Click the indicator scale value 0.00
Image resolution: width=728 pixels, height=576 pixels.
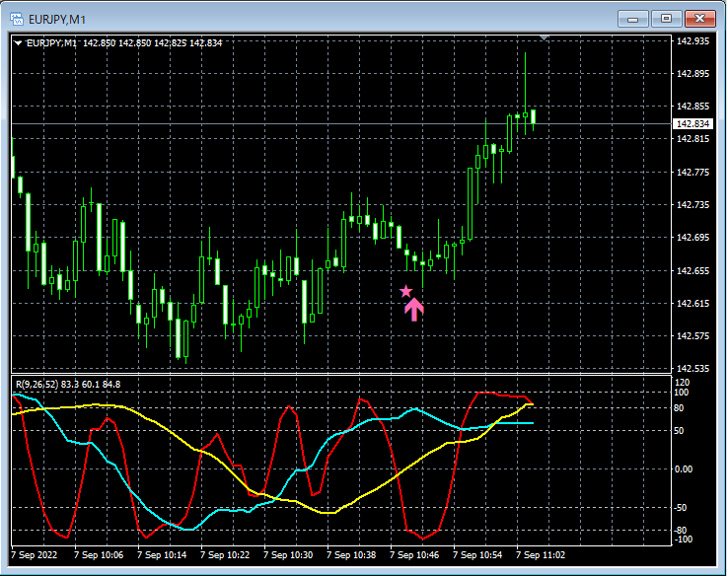click(684, 469)
